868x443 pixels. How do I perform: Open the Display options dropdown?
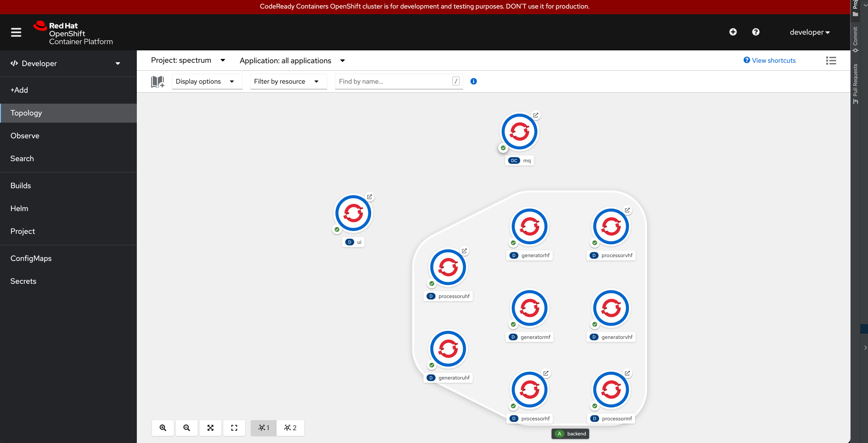(207, 81)
